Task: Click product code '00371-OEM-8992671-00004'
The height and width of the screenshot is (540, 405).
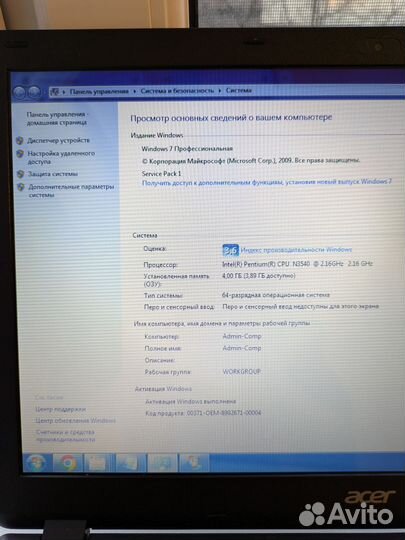Action: [x=224, y=413]
